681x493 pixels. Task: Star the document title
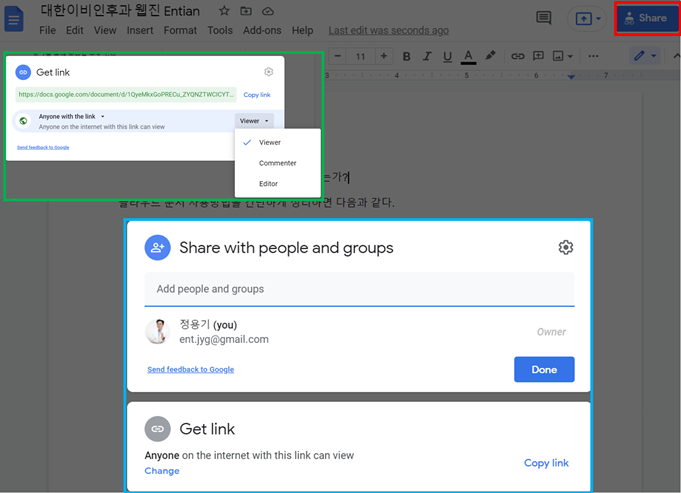(x=224, y=11)
